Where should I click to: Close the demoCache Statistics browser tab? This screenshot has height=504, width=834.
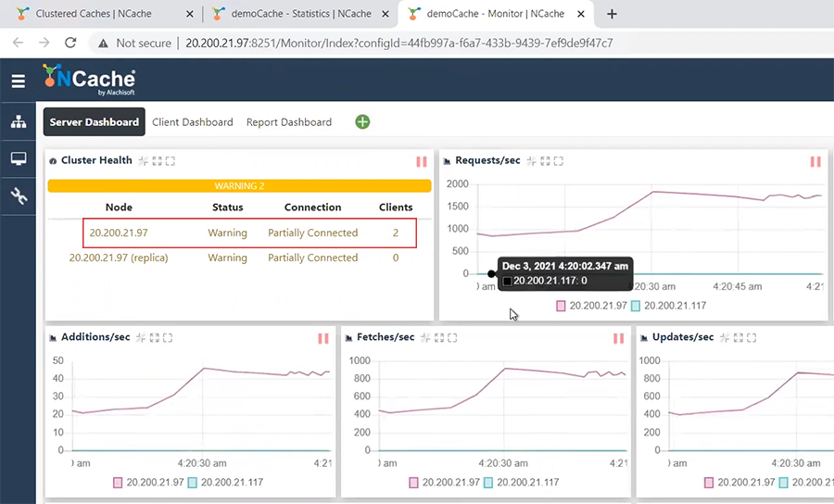pyautogui.click(x=385, y=14)
